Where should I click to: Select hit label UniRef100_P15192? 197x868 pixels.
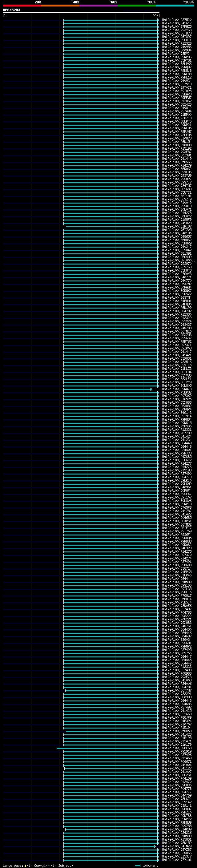pyautogui.click(x=176, y=149)
